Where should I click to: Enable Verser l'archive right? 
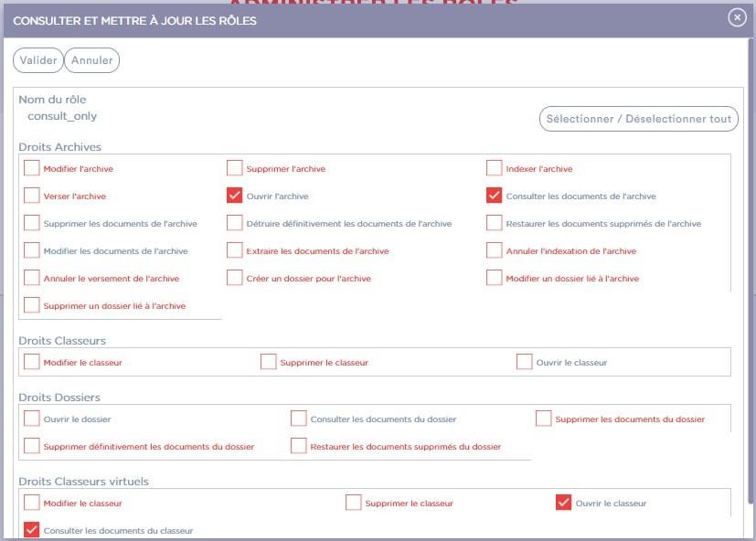32,196
